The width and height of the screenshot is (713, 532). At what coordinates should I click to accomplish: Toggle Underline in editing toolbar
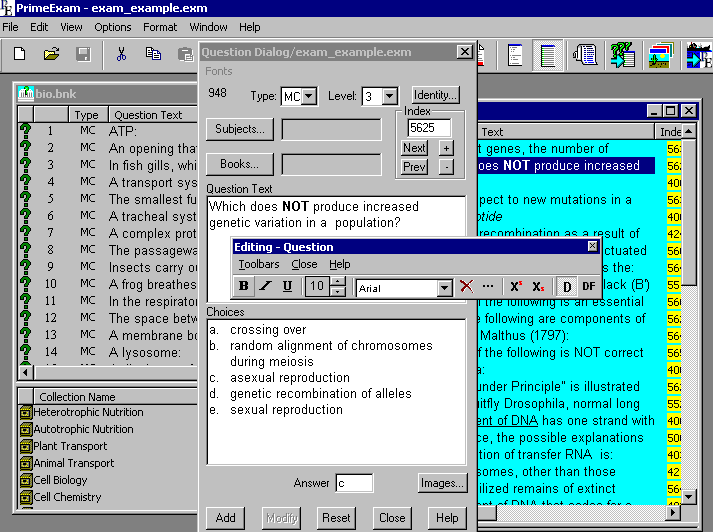[x=288, y=287]
